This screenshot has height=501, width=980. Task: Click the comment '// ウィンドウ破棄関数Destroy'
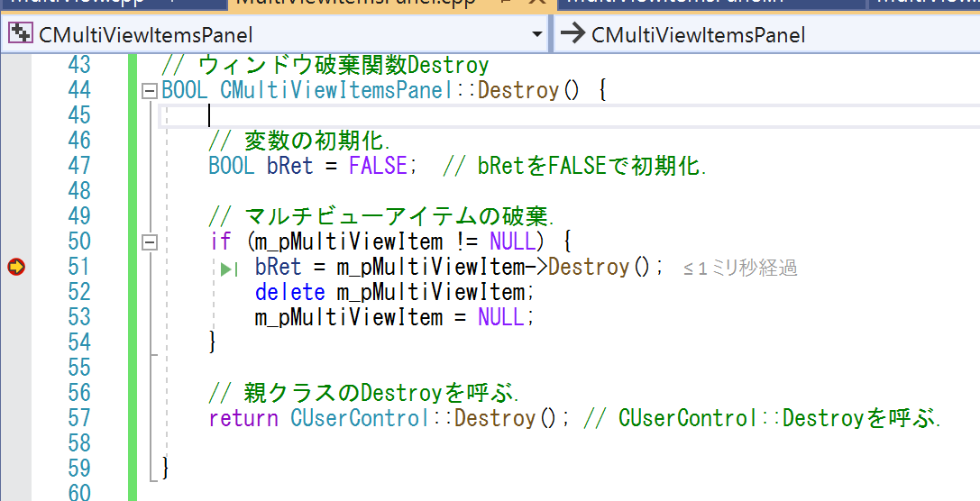[325, 65]
